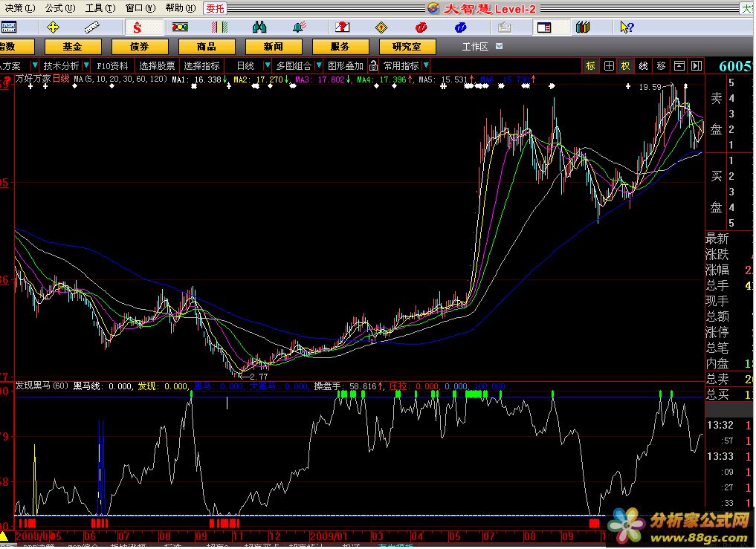Click the red swirl logo icon
Image resolution: width=756 pixels, height=549 pixels.
[421, 27]
